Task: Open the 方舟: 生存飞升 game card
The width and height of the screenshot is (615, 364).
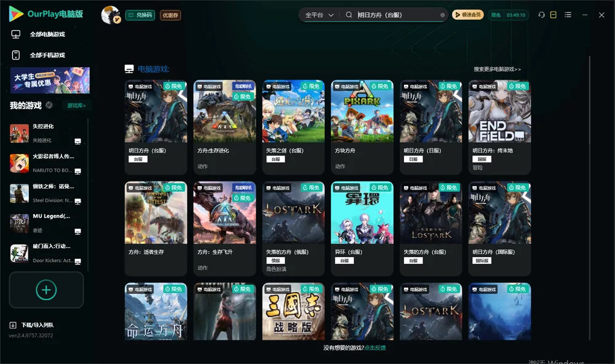Action: pos(224,229)
